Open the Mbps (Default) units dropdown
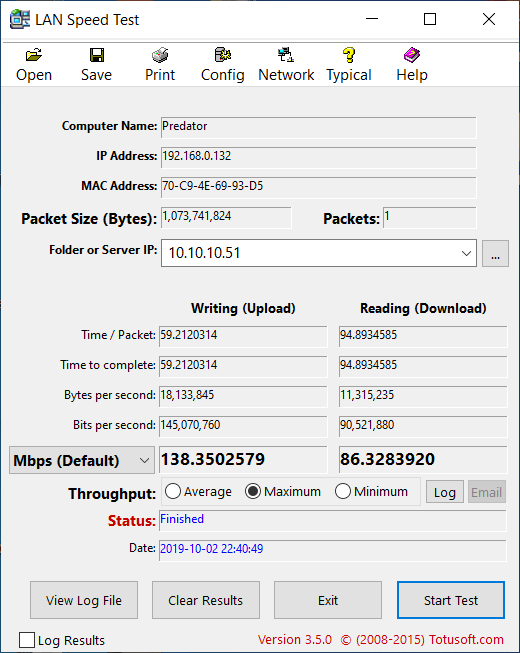 (x=82, y=460)
